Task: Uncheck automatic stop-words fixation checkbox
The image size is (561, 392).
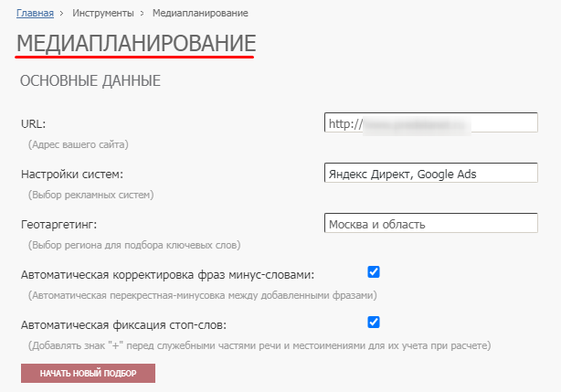Action: [373, 322]
